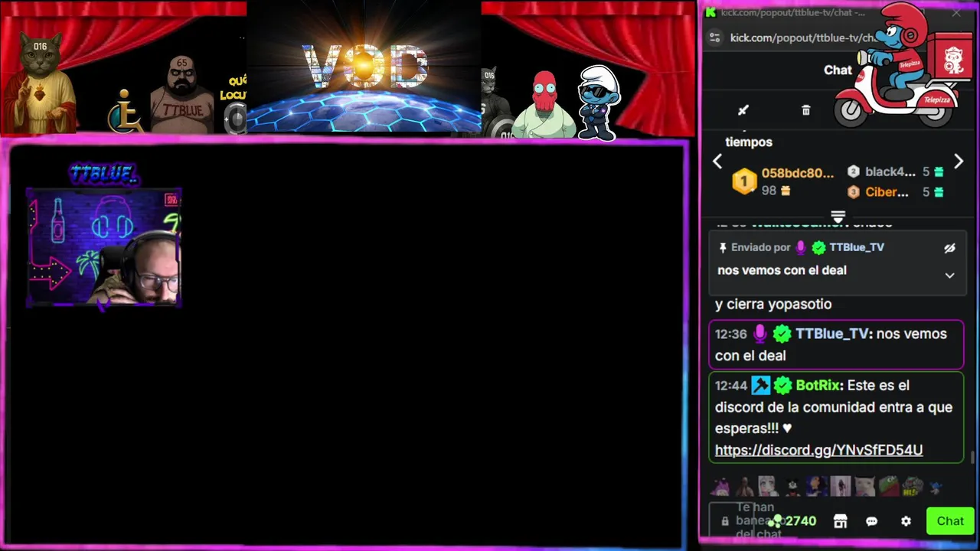Select the blue Sonic emote in emote bar
Viewport: 980px width, 551px height.
pyautogui.click(x=935, y=486)
